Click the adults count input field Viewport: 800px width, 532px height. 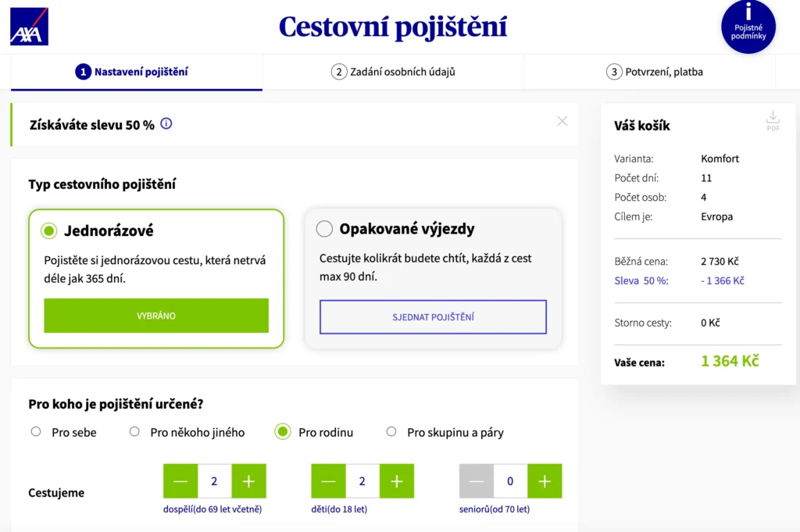coord(215,481)
